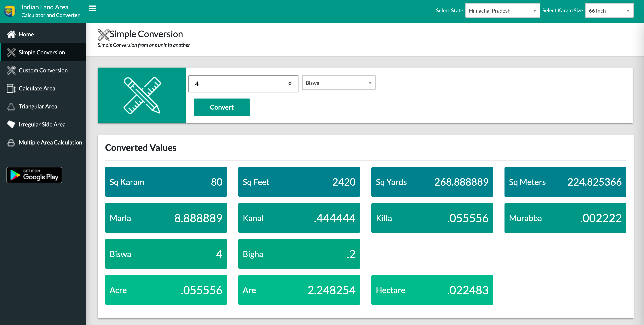Go to Calculate Area page

coord(43,88)
